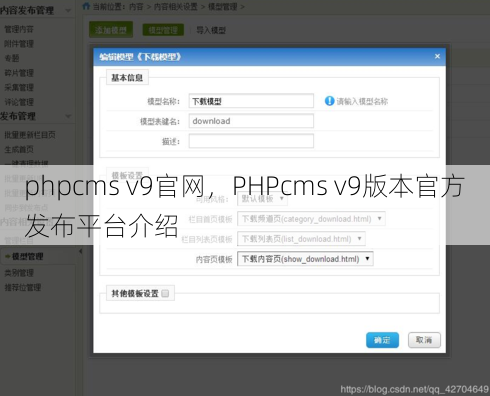This screenshot has width=490, height=396.
Task: Open 采集管理 in the sidebar
Action: point(19,87)
